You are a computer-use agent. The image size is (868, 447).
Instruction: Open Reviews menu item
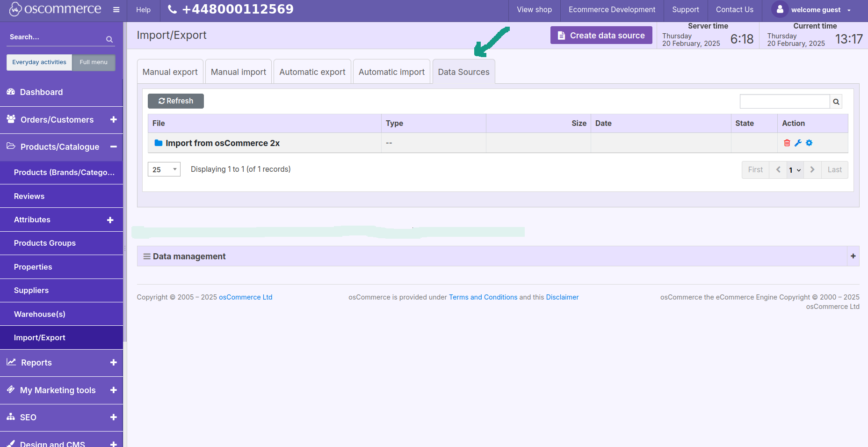click(x=61, y=196)
